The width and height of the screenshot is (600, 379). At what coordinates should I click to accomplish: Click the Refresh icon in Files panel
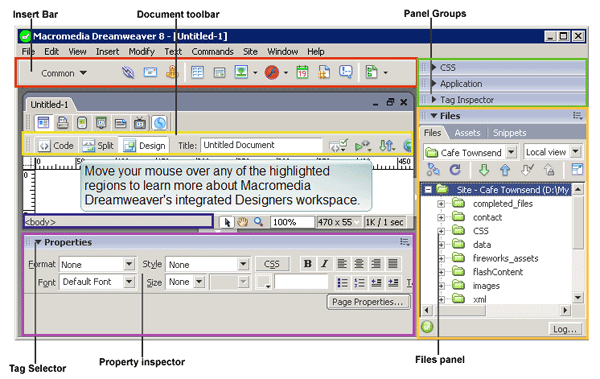click(455, 170)
